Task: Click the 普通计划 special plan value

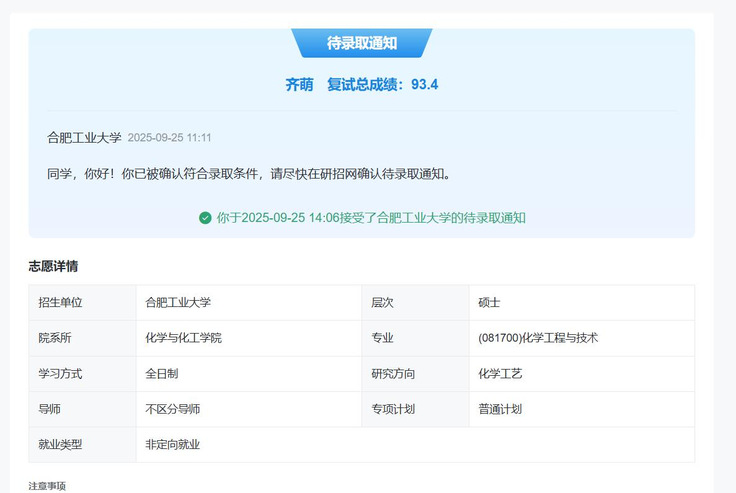Action: [501, 409]
